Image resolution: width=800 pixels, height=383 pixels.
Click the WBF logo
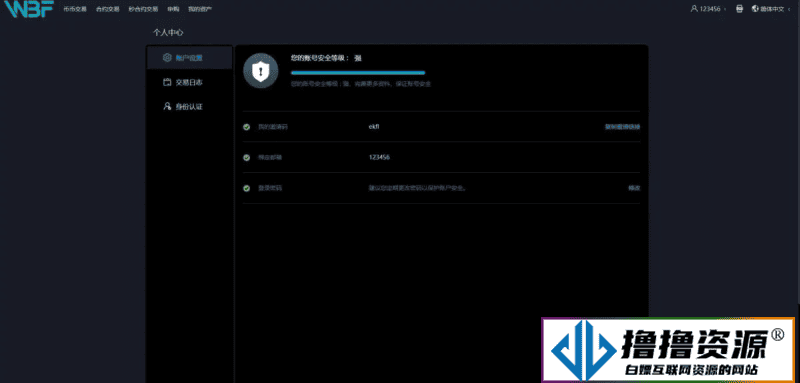point(29,9)
